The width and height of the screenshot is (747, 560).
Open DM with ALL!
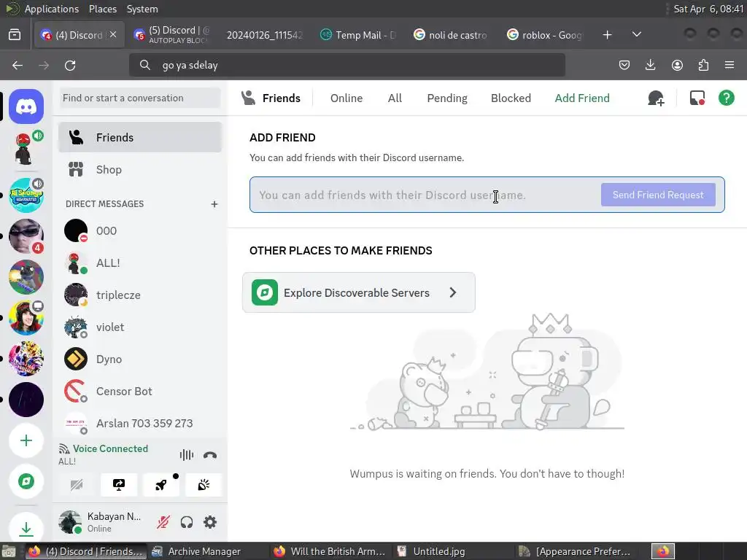[140, 262]
